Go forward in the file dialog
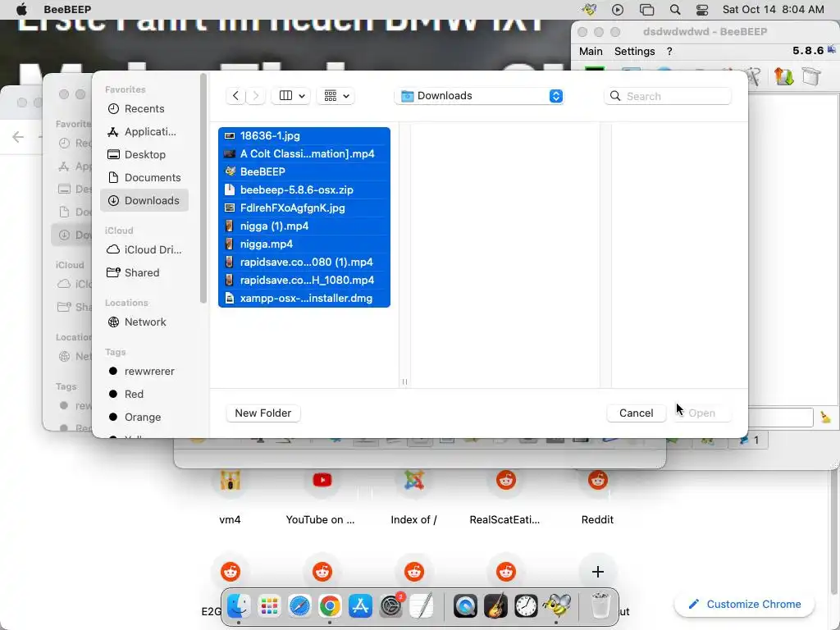The image size is (840, 630). pos(256,96)
